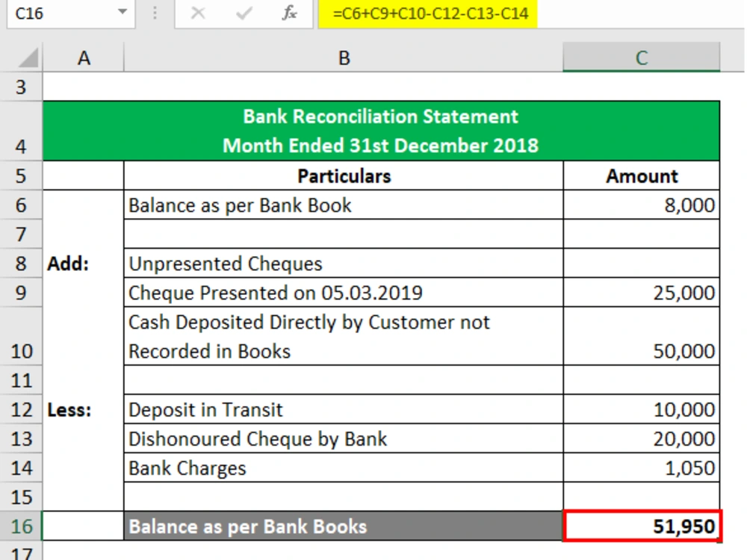Select the 'Deposit in Transit' cell
The width and height of the screenshot is (747, 560).
coord(344,409)
